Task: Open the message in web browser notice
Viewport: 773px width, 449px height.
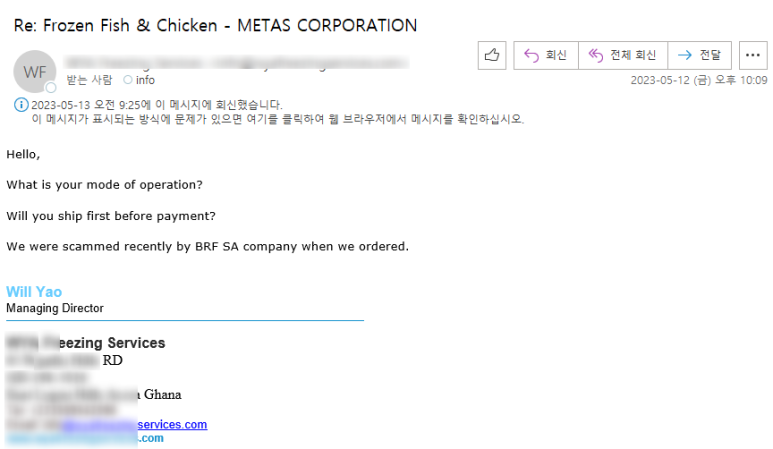Action: (278, 119)
